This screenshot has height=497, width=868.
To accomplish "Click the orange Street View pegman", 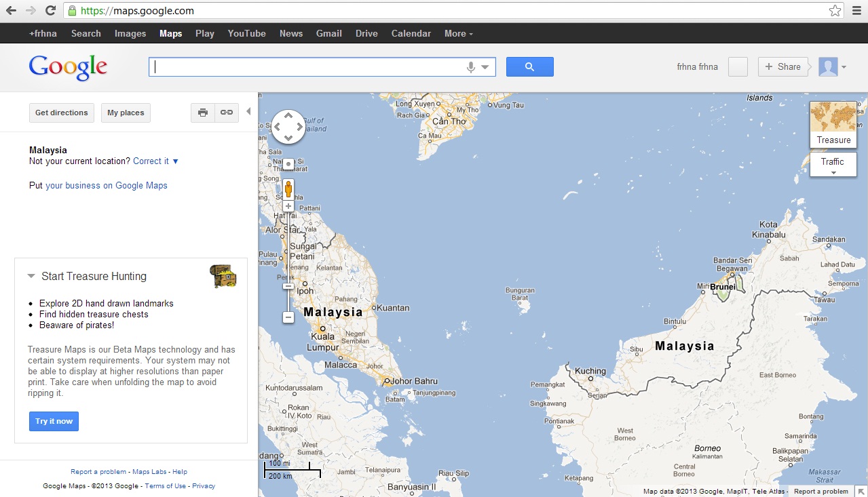I will [x=288, y=188].
